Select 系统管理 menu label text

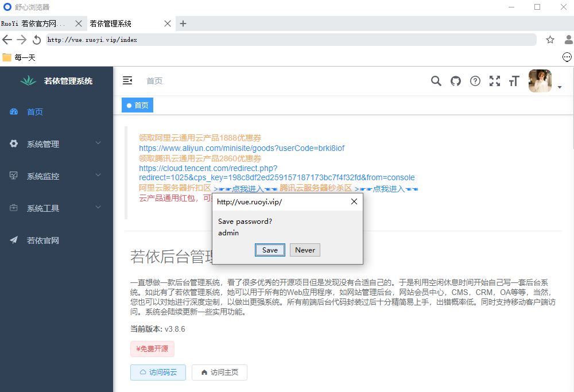tap(43, 144)
